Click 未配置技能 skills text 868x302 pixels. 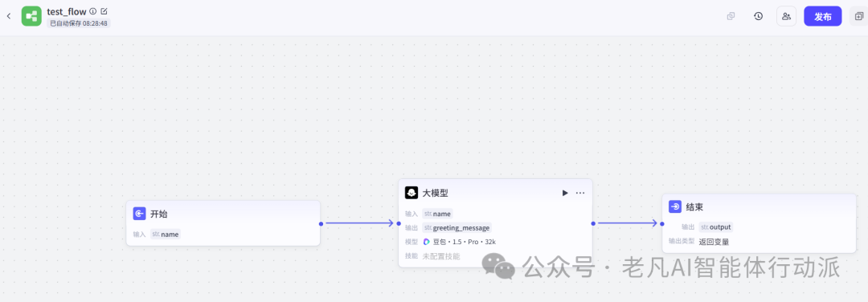coord(441,256)
